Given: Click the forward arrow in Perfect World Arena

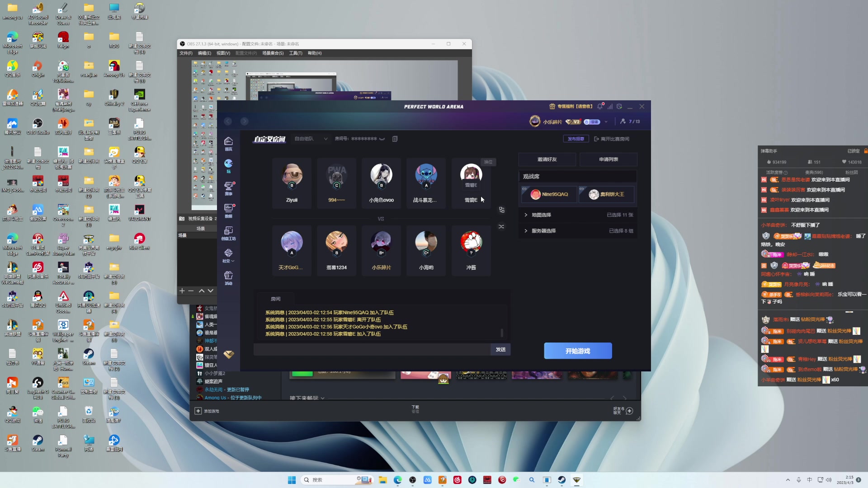Looking at the screenshot, I should click(244, 121).
